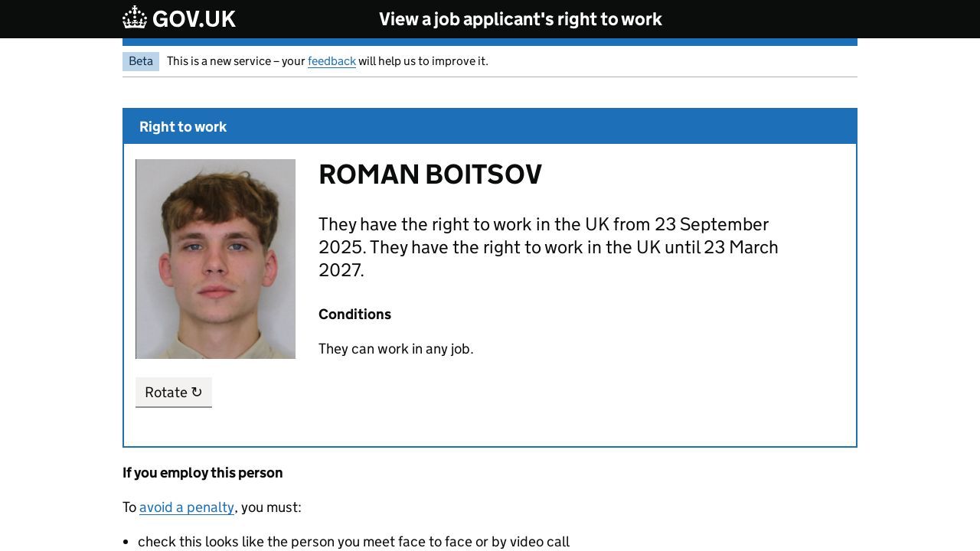This screenshot has width=980, height=551.
Task: Click the Beta phase tag
Action: pyautogui.click(x=141, y=61)
